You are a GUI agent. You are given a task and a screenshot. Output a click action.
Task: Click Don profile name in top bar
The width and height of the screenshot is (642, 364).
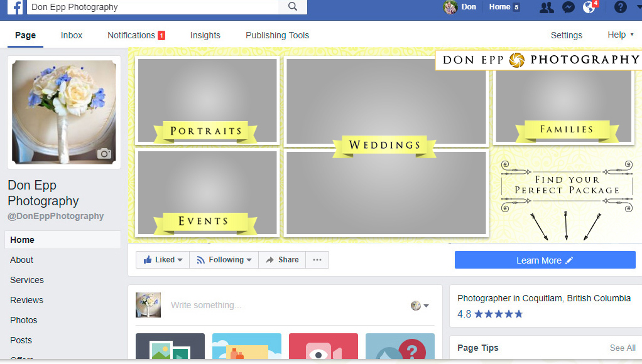tap(469, 7)
